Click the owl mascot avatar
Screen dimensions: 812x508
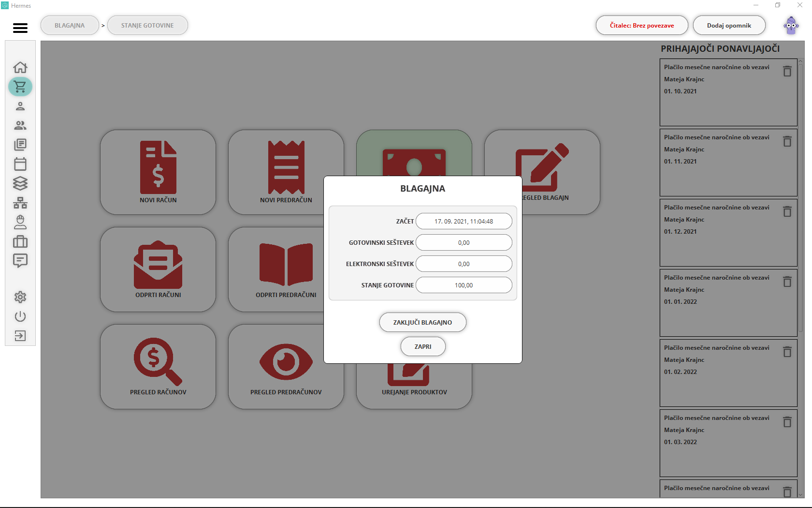click(791, 25)
